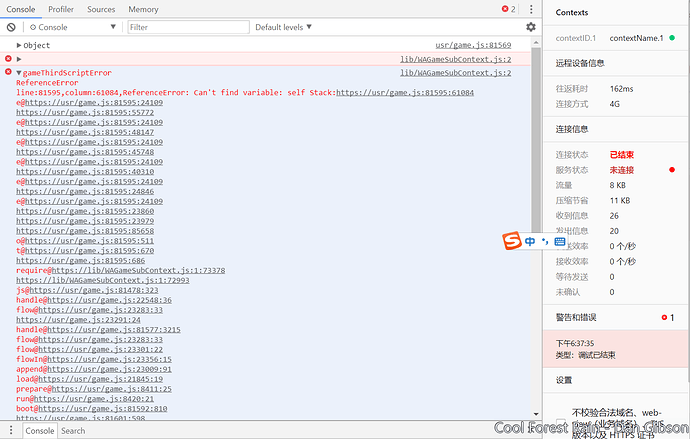Click Sogou input method S icon
This screenshot has height=439, width=690.
pos(512,241)
